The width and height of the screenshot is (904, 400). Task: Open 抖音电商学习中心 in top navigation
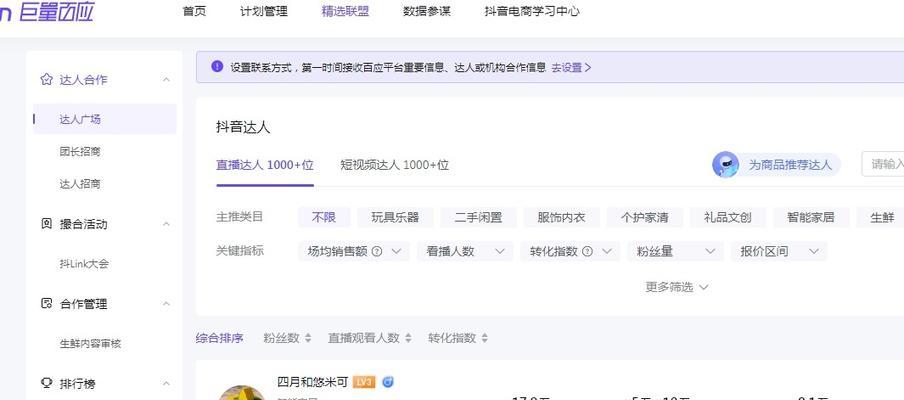point(532,11)
